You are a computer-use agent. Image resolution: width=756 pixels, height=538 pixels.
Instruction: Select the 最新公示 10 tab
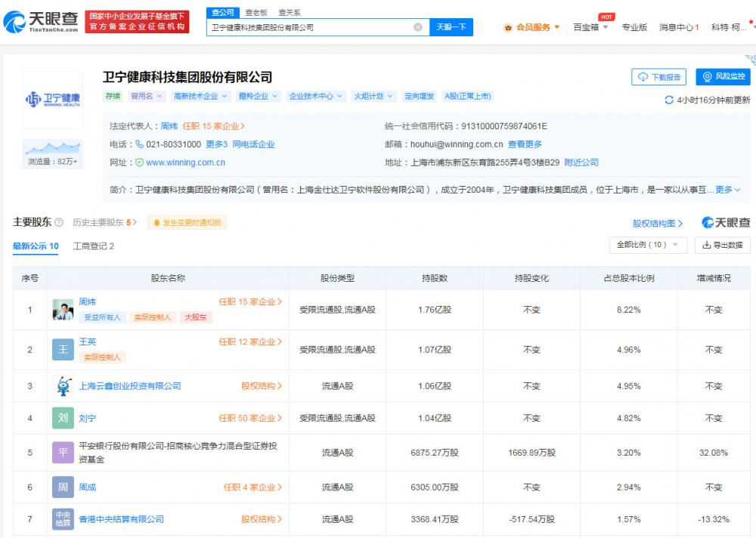point(36,246)
